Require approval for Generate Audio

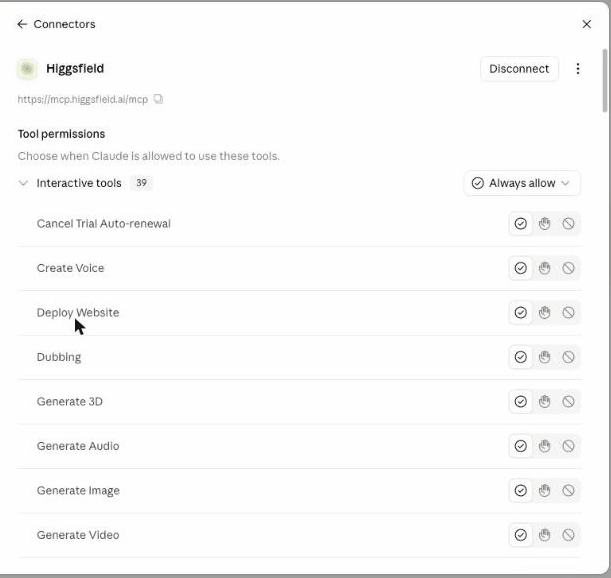544,446
